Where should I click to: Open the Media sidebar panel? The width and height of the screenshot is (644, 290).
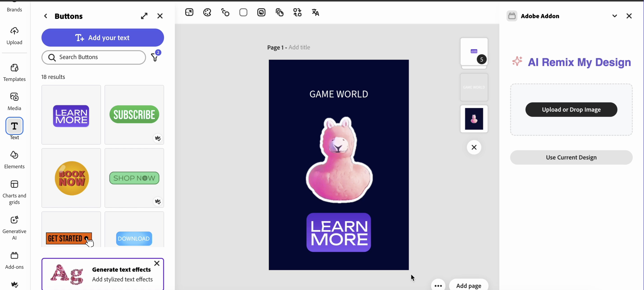14,101
